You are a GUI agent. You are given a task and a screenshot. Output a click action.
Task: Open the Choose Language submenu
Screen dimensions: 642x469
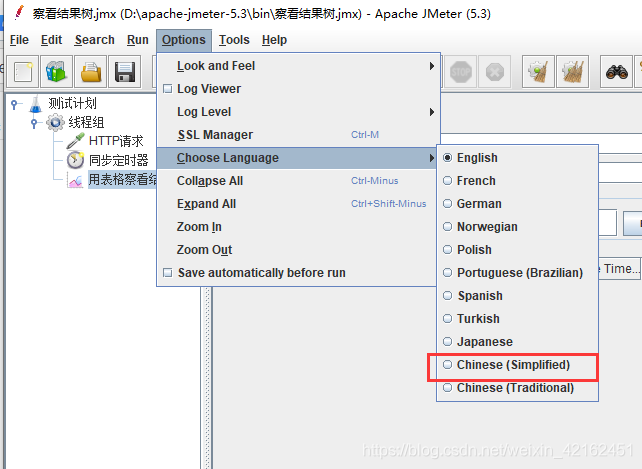[x=298, y=158]
